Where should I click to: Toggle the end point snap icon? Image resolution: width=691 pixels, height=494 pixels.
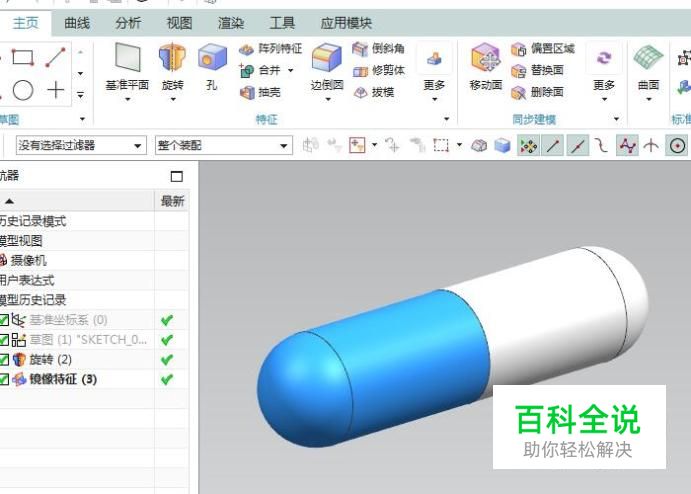(x=554, y=145)
